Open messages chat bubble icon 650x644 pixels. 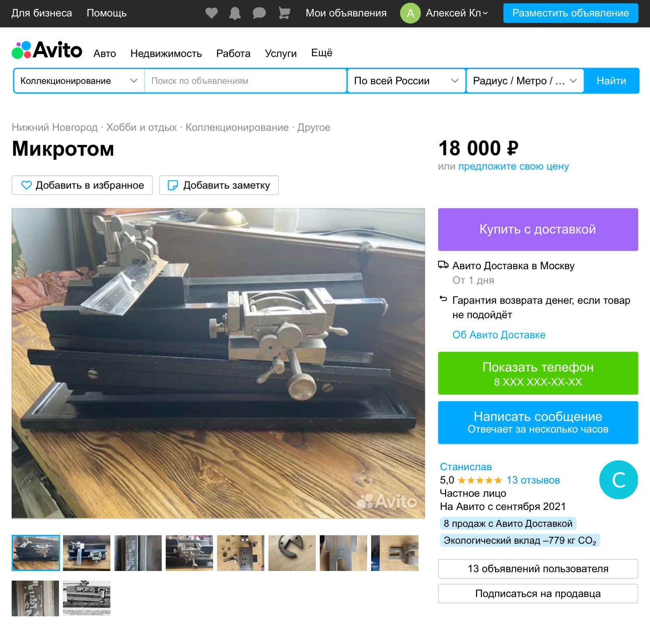259,13
